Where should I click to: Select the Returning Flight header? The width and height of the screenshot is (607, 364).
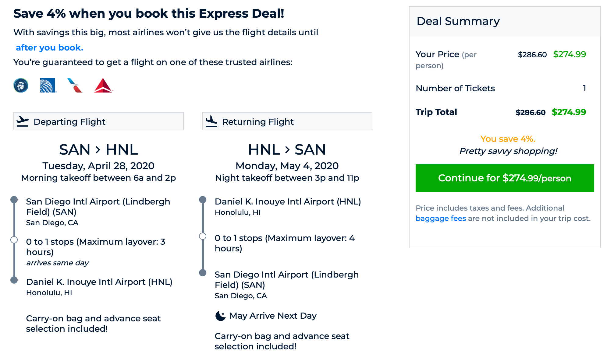point(287,121)
